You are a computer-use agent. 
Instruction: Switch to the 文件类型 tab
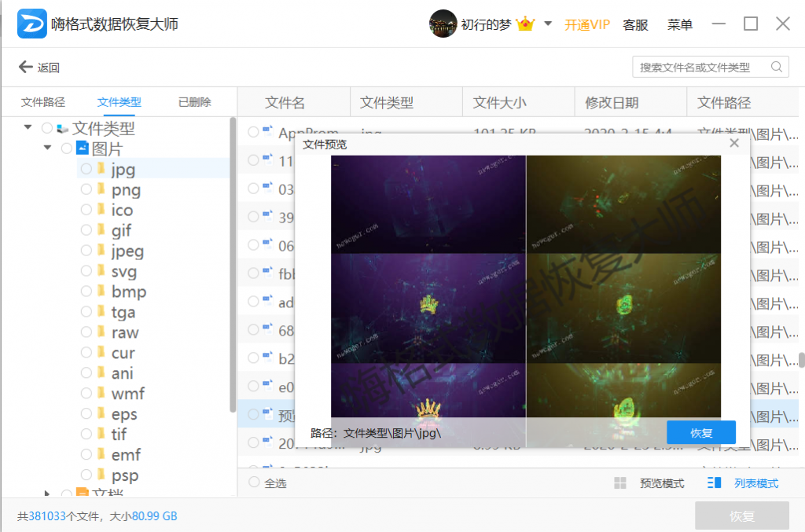point(119,102)
